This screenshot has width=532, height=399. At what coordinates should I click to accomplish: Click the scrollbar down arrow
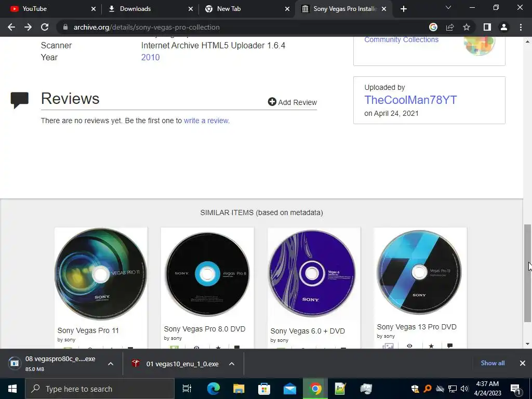point(527,344)
